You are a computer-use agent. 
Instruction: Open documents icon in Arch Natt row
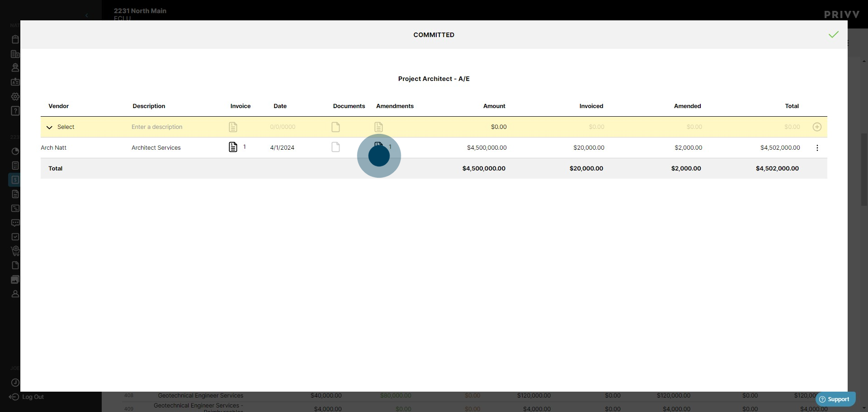[x=335, y=147]
